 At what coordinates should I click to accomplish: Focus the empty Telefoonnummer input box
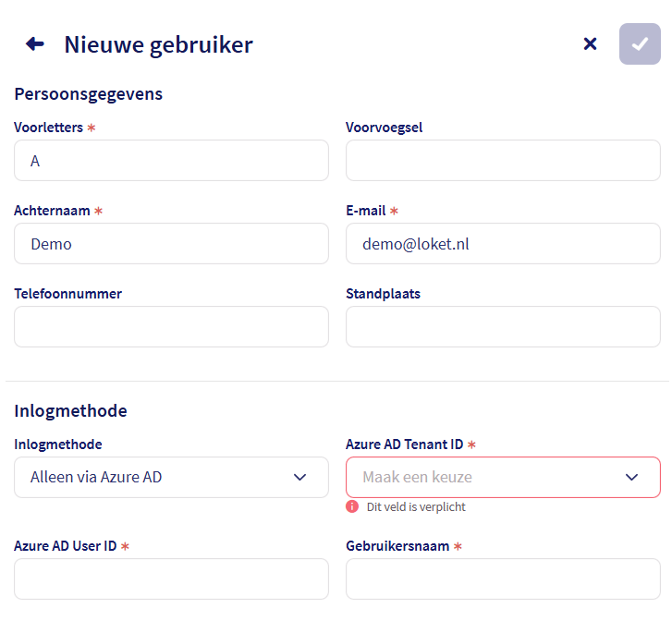point(171,327)
